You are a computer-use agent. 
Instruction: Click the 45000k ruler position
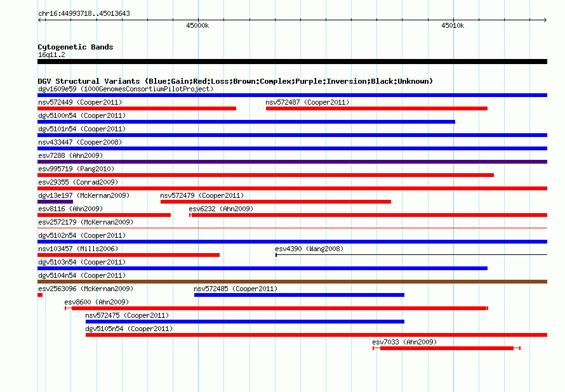pyautogui.click(x=197, y=25)
